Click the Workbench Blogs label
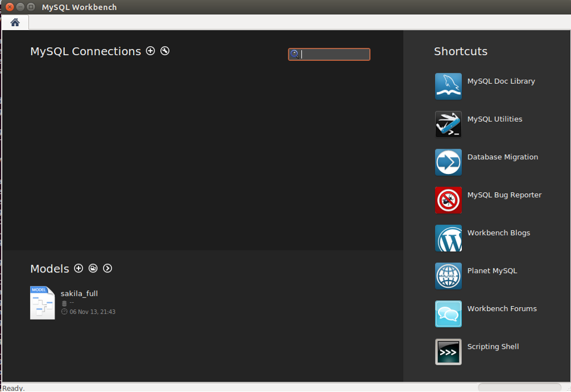 (499, 233)
